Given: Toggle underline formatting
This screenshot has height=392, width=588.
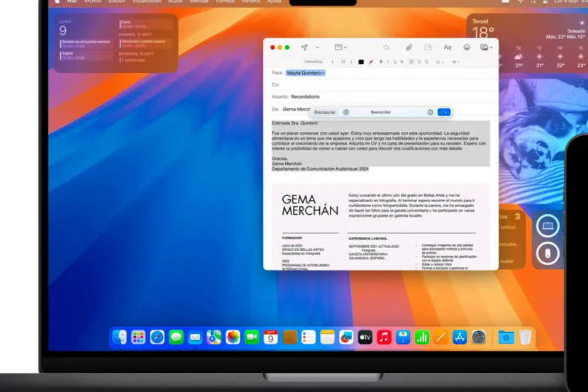Looking at the screenshot, I should click(x=394, y=62).
